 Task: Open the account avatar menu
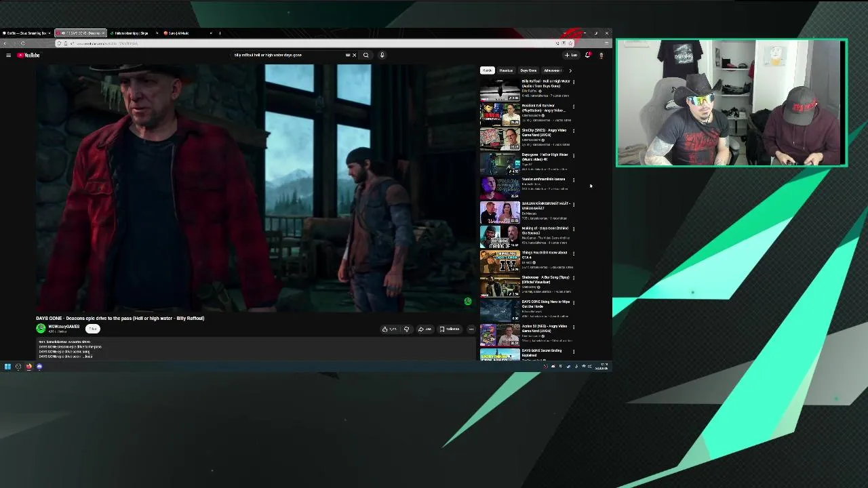(601, 55)
